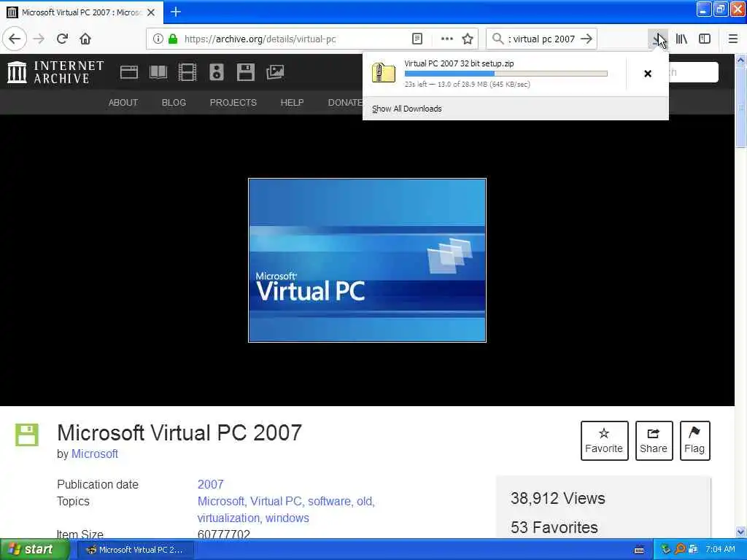Screen dimensions: 747x560
Task: Click the green secure padlock icon
Action: (173, 39)
